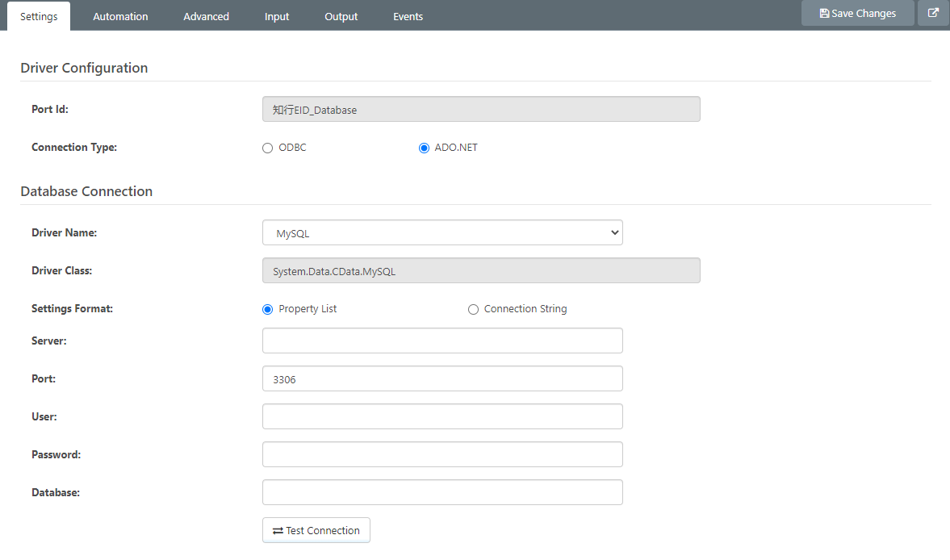Select the ODBC connection type

click(x=268, y=148)
